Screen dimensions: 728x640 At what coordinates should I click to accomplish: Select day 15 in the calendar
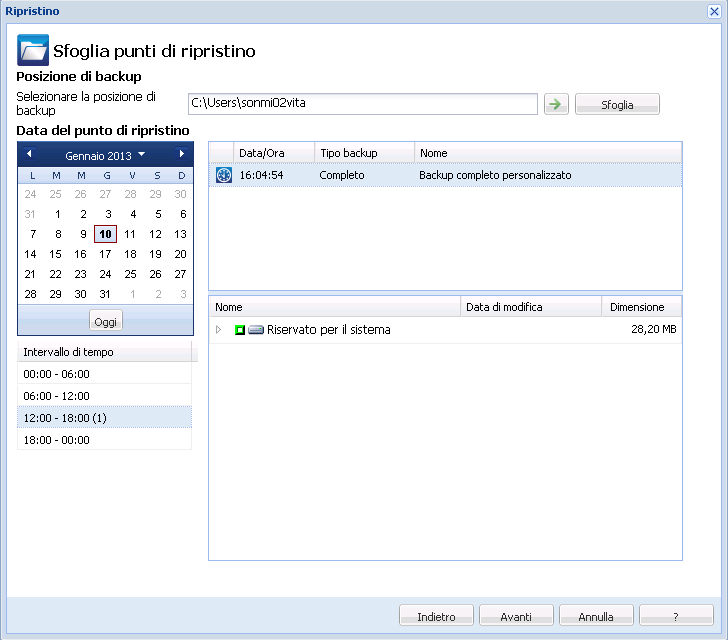[x=55, y=254]
